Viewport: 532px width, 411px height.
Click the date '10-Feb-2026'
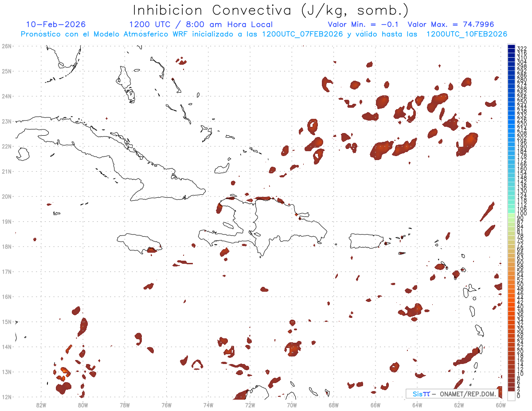point(56,24)
